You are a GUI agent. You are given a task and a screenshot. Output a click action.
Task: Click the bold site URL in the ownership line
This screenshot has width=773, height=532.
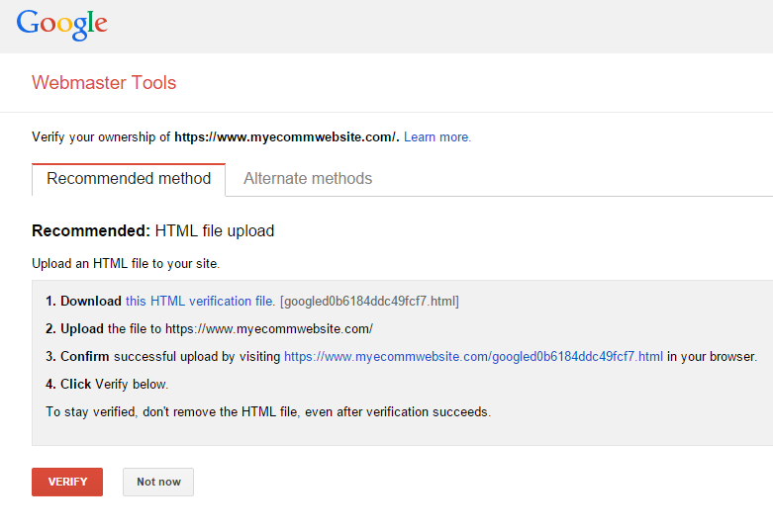point(286,137)
